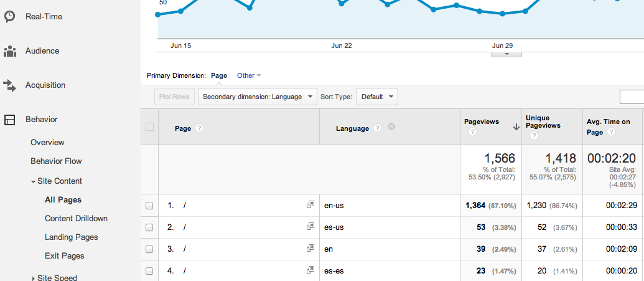Screen dimensions: 644x281
Task: Click the Jun 29 data point on chart
Action: pyautogui.click(x=503, y=13)
